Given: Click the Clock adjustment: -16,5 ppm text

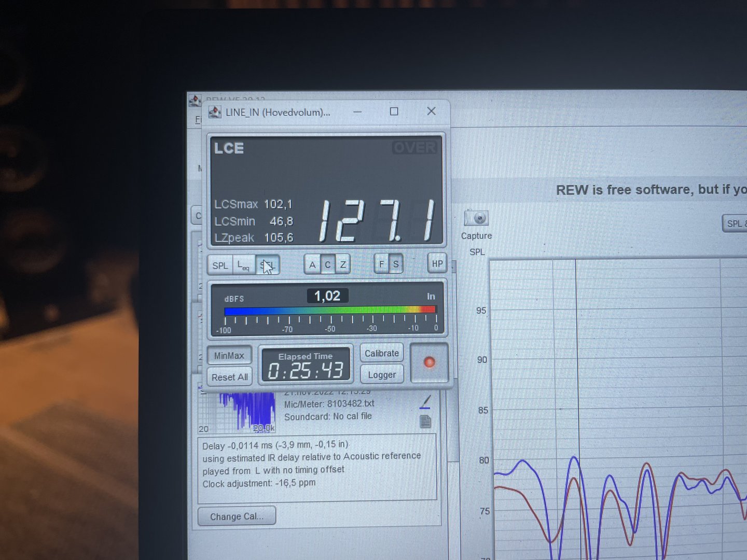Looking at the screenshot, I should 259,483.
